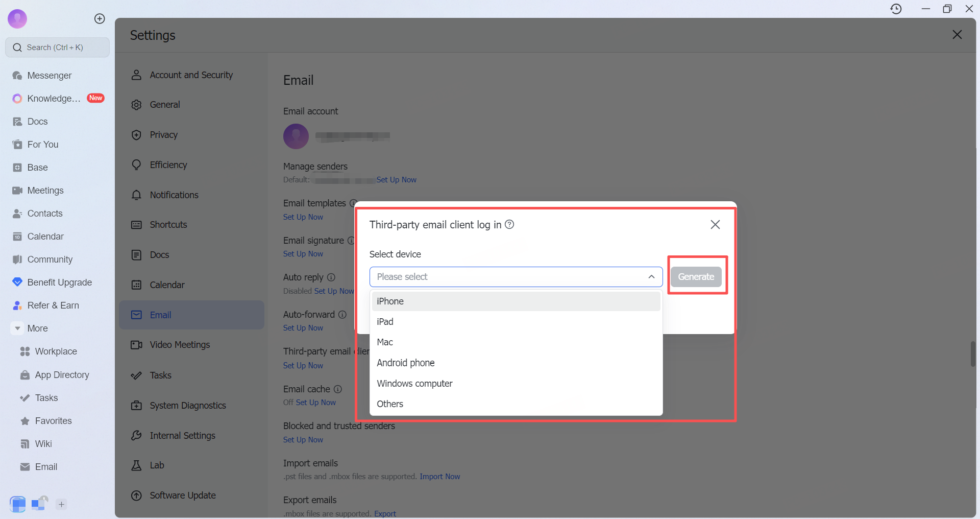
Task: Collapse the Select device dropdown
Action: coord(651,277)
